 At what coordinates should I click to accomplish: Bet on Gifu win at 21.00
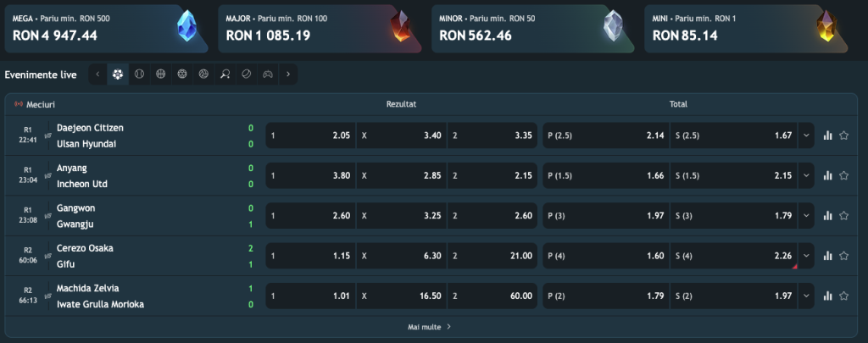point(492,256)
